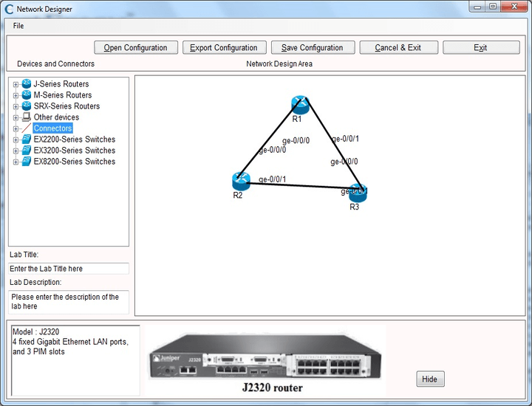The width and height of the screenshot is (532, 406).
Task: Expand the J-Series Routers node
Action: (16, 84)
